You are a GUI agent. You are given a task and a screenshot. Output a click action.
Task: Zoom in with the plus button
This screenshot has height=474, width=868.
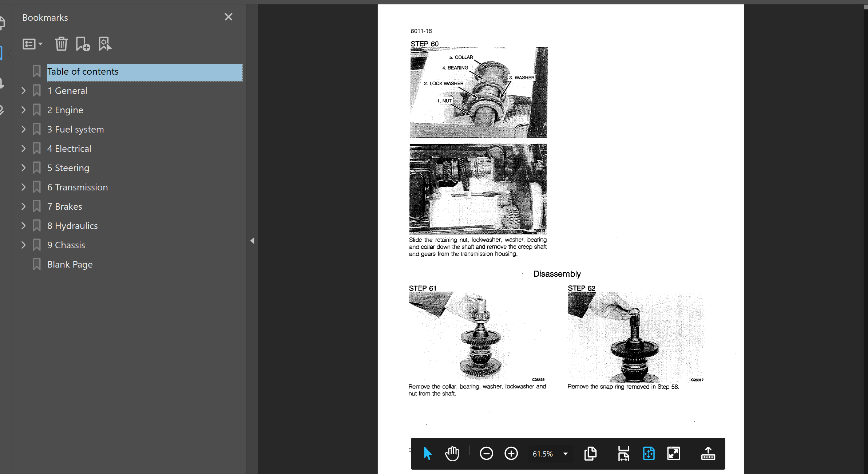(511, 454)
